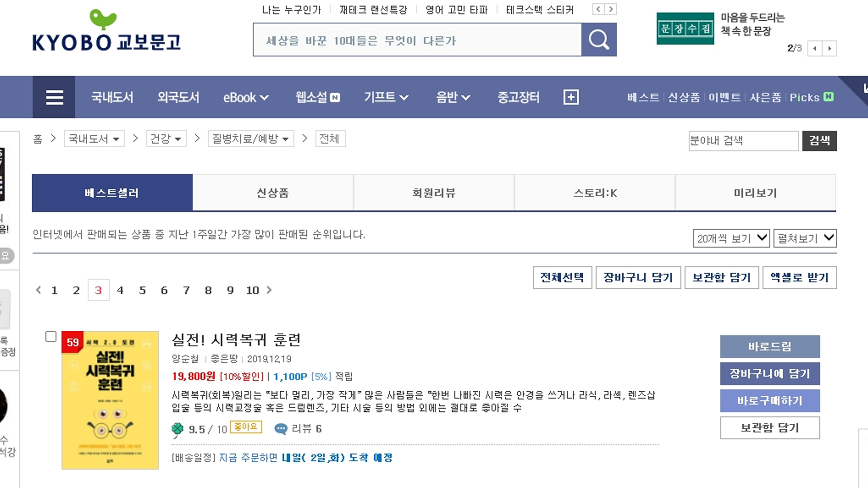
Task: Click the plus box icon in the nav
Action: point(571,97)
